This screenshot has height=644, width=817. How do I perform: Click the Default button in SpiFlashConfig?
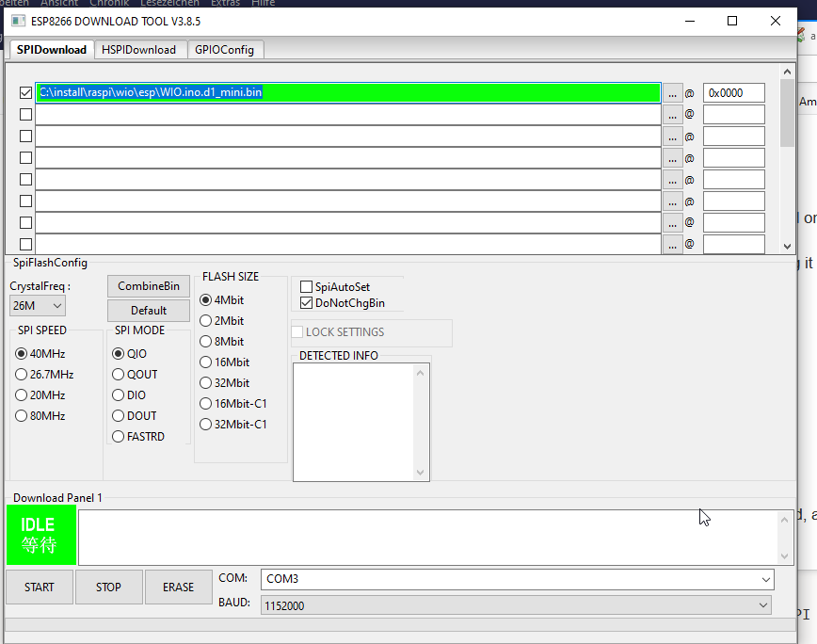148,310
